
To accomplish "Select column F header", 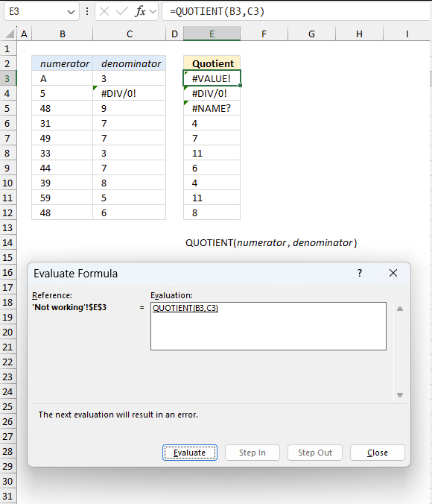I will click(x=264, y=34).
